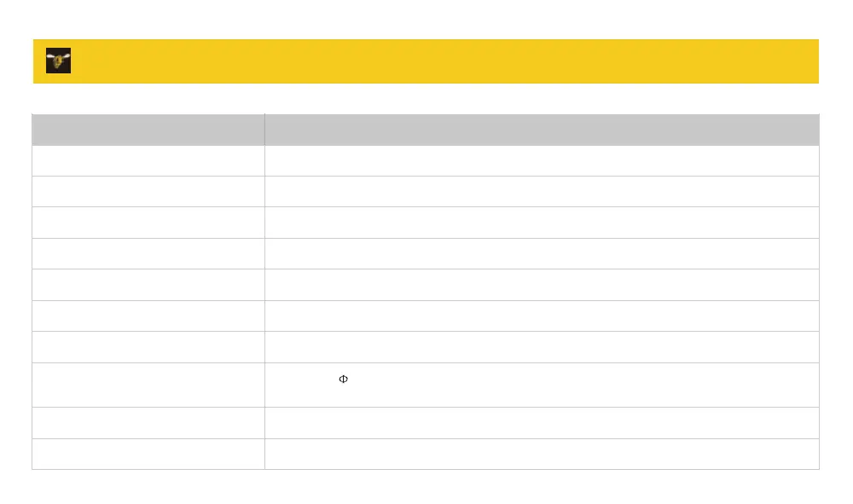This screenshot has height=504, width=853.
Task: Click the left cell of the first table row
Action: point(148,161)
